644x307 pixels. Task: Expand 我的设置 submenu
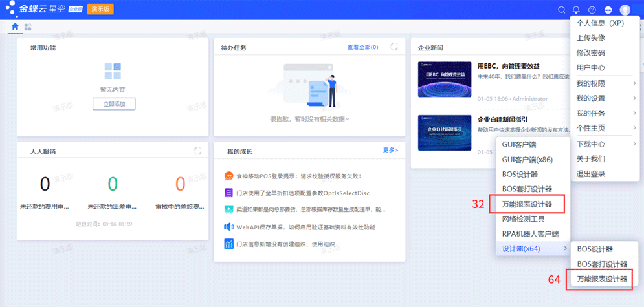click(605, 98)
